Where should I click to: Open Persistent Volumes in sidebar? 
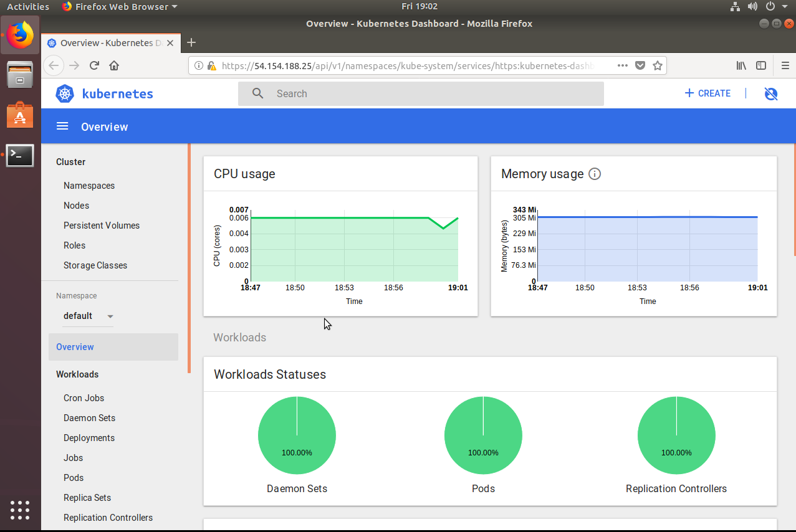[x=102, y=226]
